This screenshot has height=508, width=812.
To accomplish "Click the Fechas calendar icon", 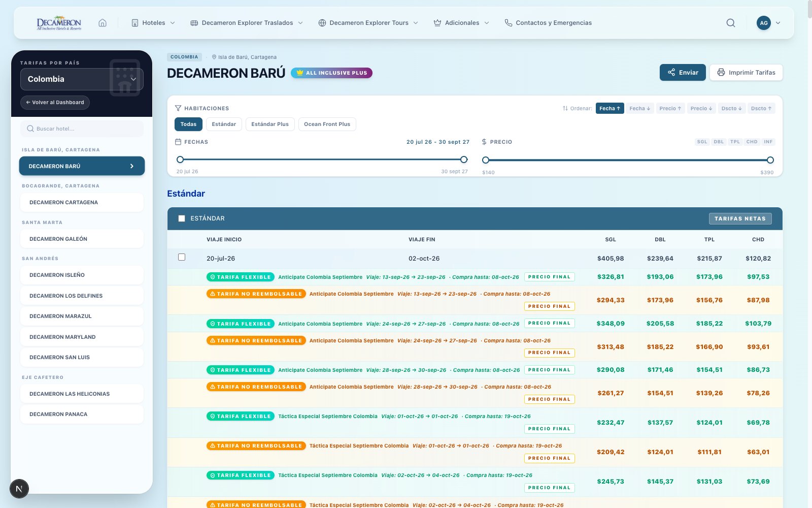I will [x=178, y=142].
